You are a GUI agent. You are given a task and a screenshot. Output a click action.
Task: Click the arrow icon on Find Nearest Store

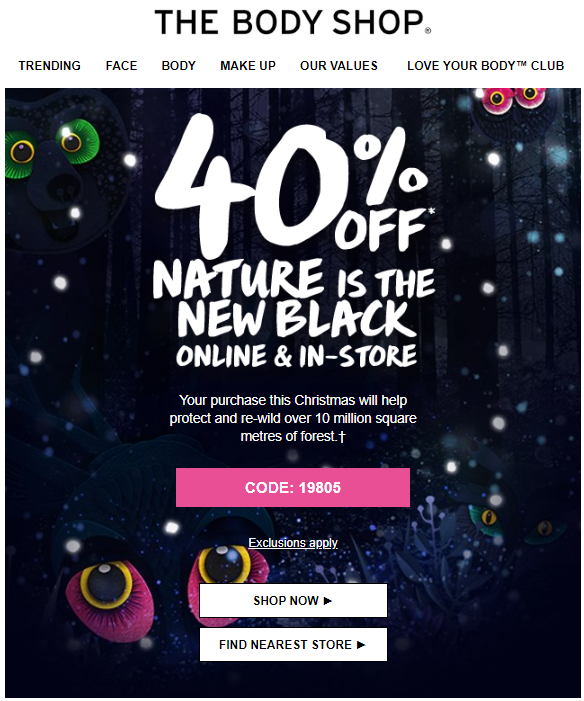click(361, 645)
